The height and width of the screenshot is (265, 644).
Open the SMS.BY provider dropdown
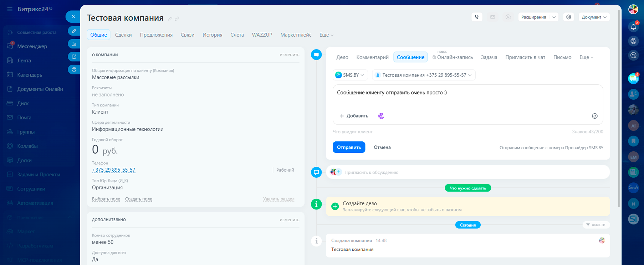click(x=350, y=75)
